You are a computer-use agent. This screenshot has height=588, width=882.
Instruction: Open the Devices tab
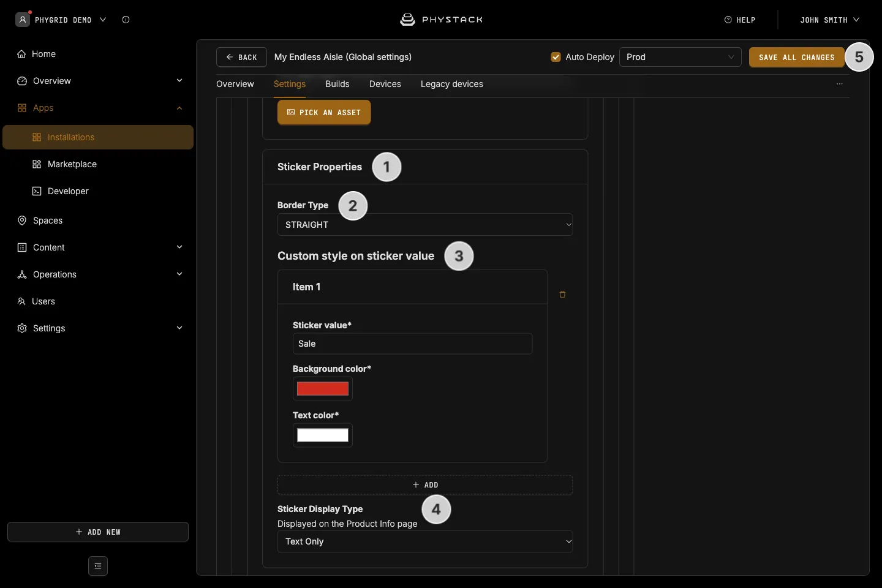click(385, 84)
